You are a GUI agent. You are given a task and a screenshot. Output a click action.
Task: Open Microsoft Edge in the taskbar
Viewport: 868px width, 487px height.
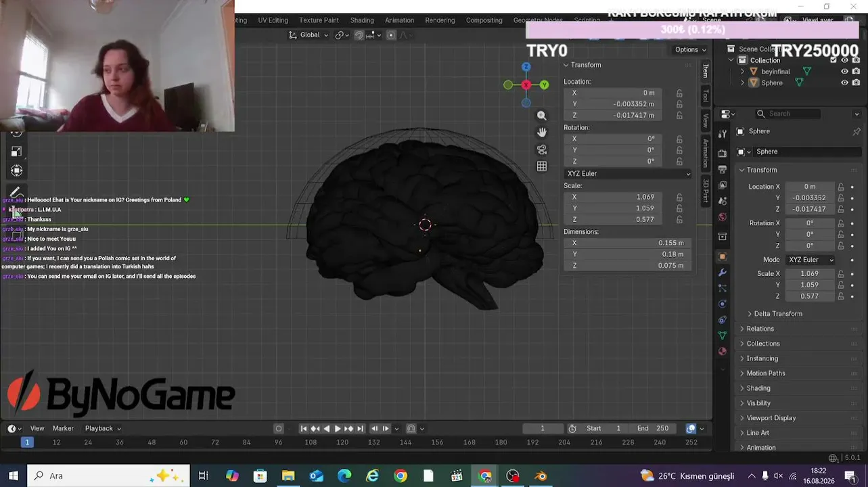click(344, 476)
